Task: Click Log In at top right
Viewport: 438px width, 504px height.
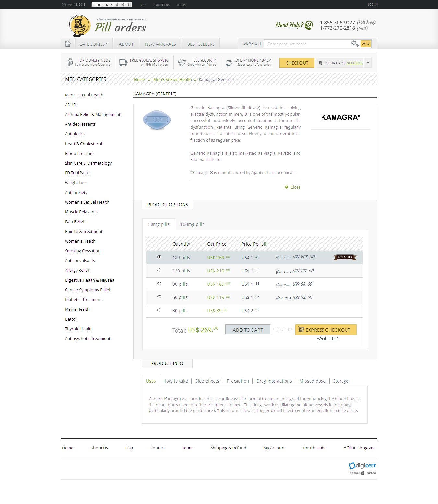Action: pyautogui.click(x=373, y=5)
